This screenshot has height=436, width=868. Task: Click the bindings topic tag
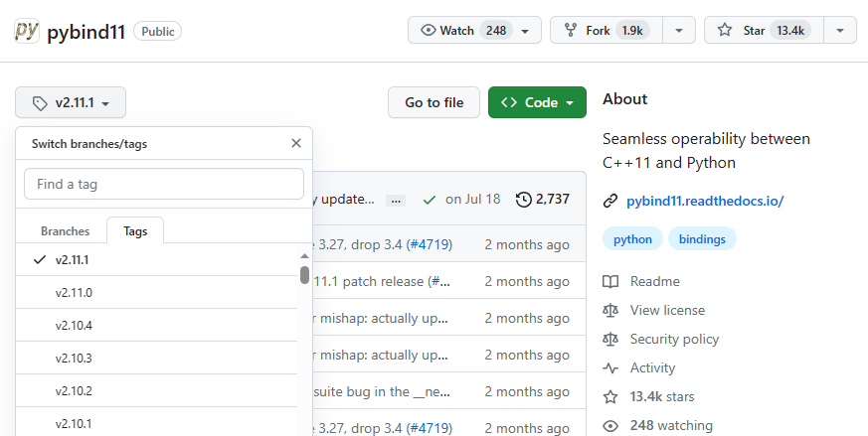702,239
